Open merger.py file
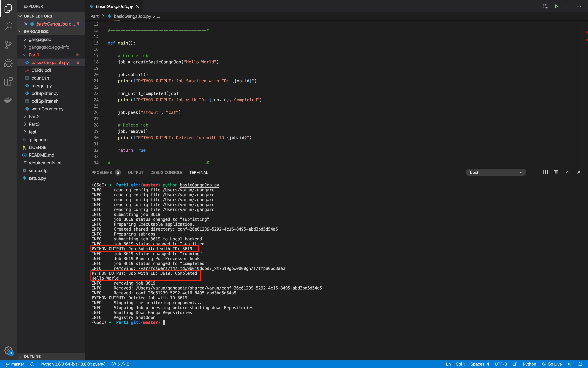Viewport: 588px width, 368px height. pos(51,86)
